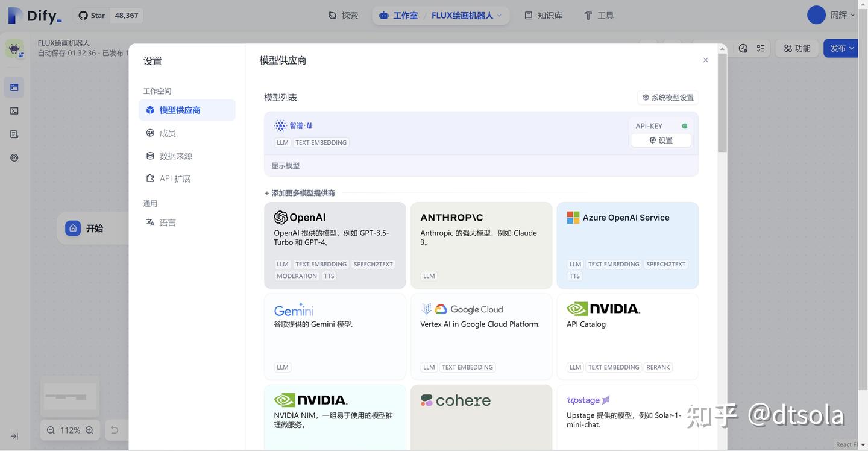
Task: Click the 设置 button for 智谱·AI
Action: click(x=661, y=140)
